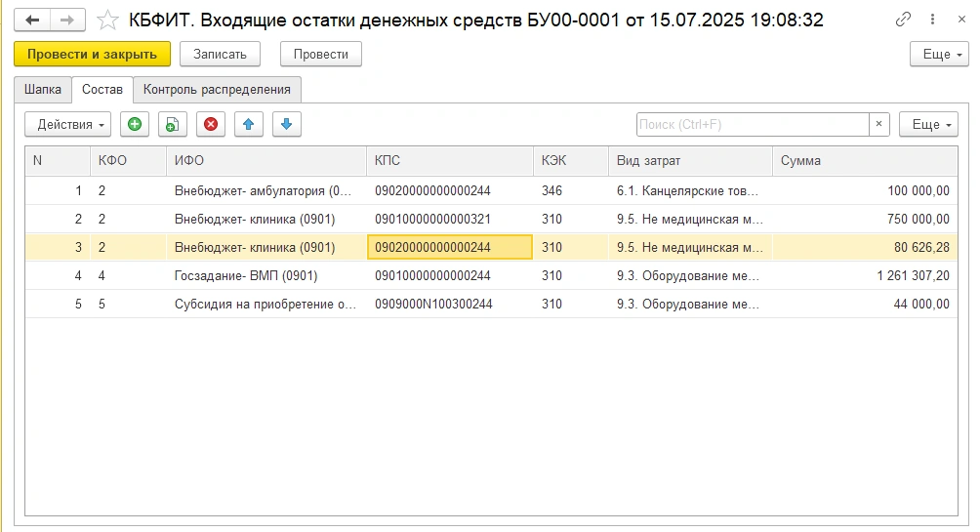Open the top Еще dropdown menu
The image size is (980, 532).
[x=939, y=55]
